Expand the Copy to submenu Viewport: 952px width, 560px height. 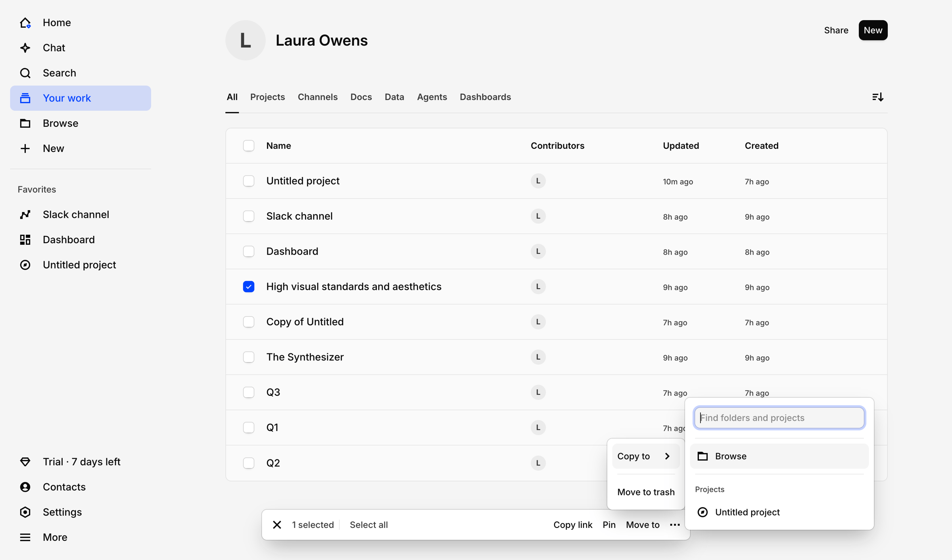coord(646,456)
